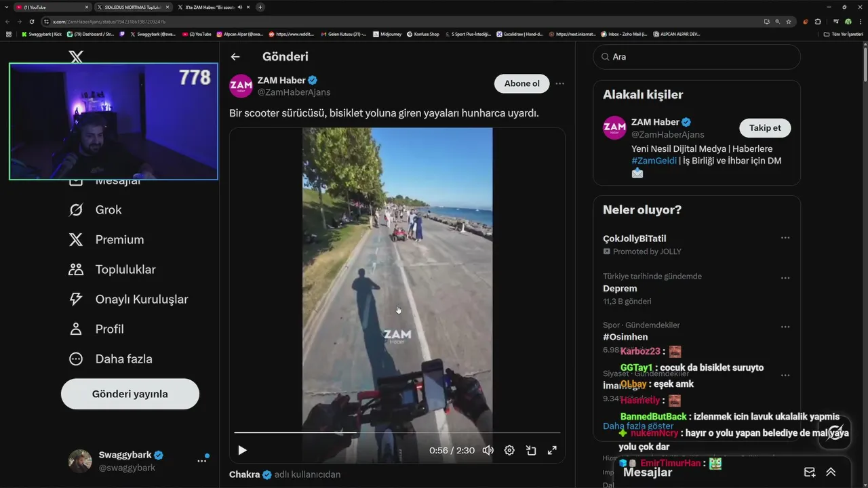Open the Extensions puzzle icon
Viewport: 868px width, 488px height.
pyautogui.click(x=818, y=22)
